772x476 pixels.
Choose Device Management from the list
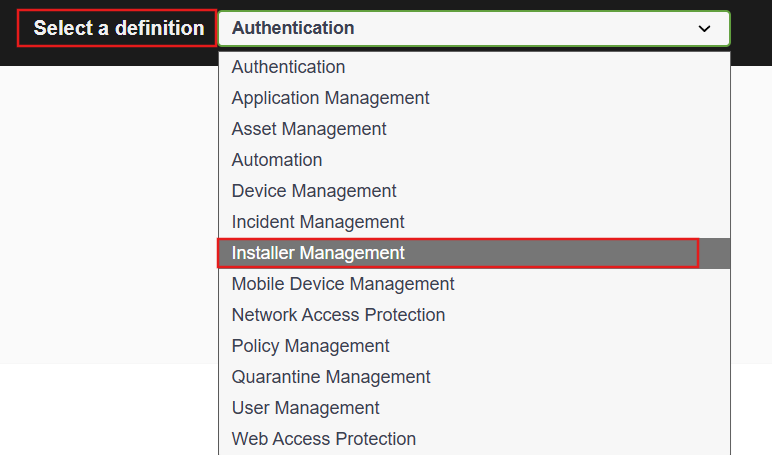click(314, 191)
